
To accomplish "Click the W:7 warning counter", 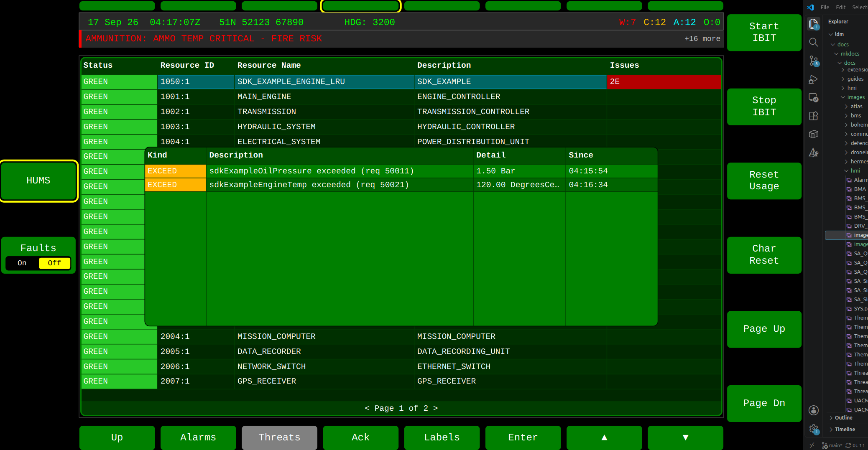I will pos(627,22).
